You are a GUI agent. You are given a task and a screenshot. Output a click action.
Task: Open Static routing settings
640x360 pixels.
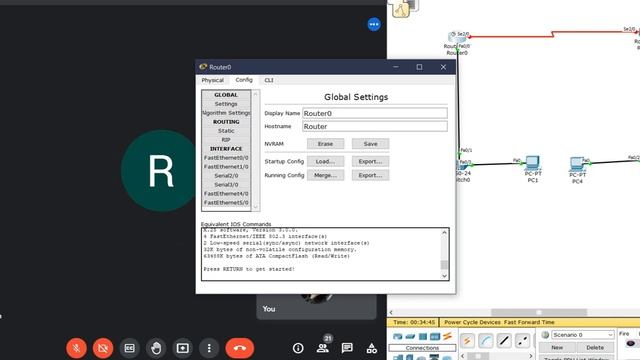[x=226, y=131]
